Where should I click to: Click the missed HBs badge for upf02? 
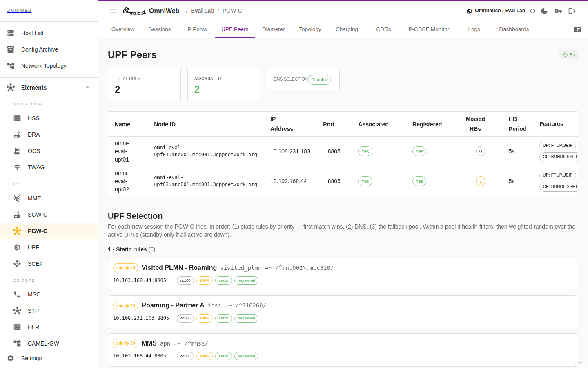[x=481, y=181]
